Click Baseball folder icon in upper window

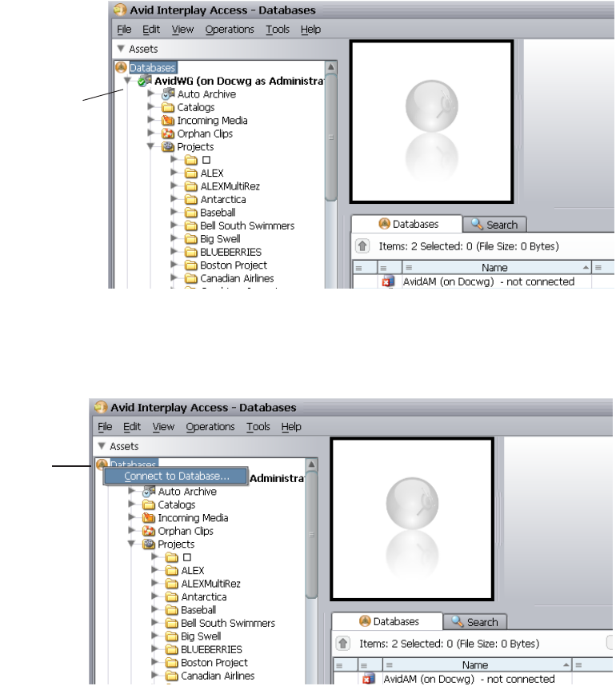pos(191,213)
